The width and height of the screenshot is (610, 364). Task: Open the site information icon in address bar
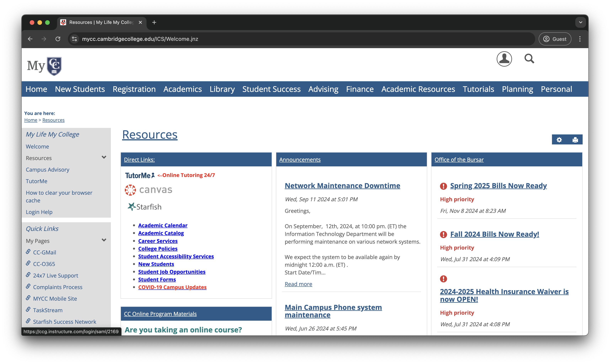point(74,39)
